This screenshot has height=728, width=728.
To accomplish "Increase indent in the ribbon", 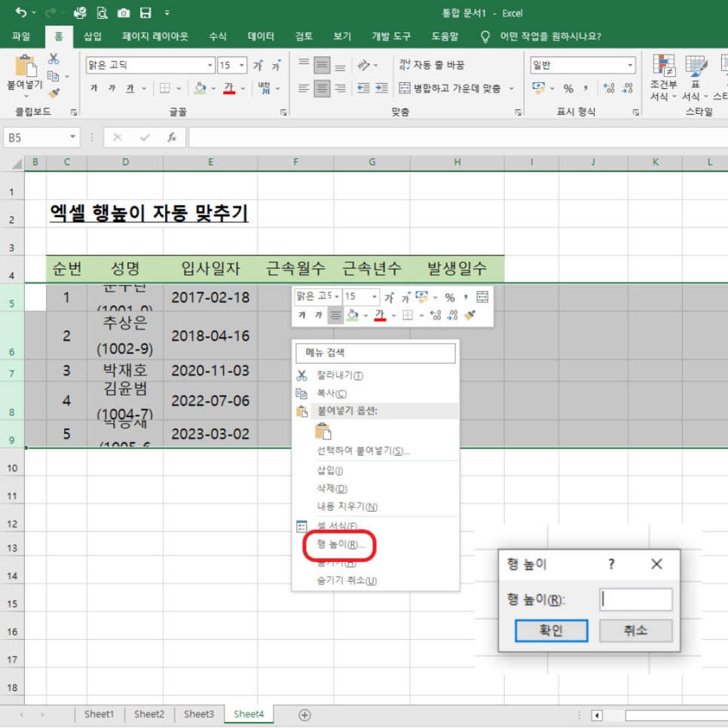I will (381, 88).
